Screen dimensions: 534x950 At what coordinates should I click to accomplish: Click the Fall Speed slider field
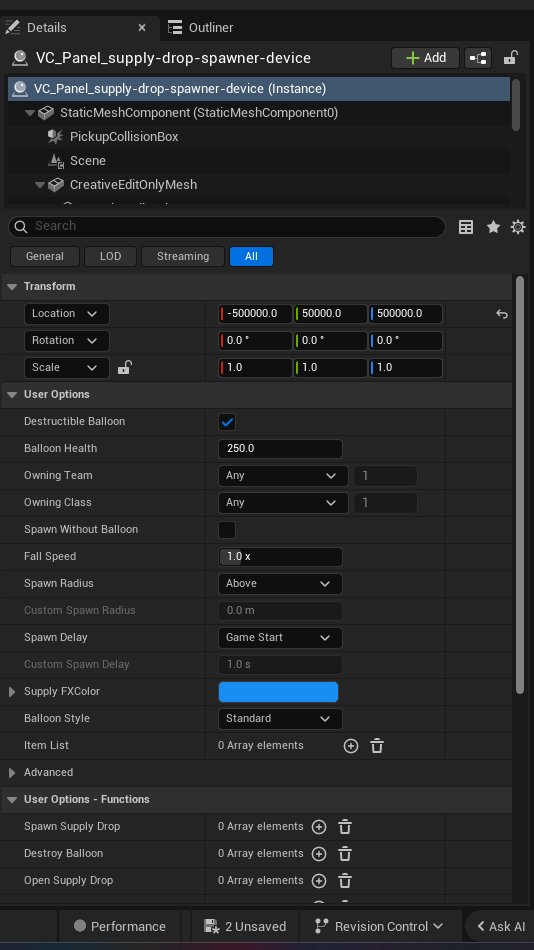[x=280, y=556]
